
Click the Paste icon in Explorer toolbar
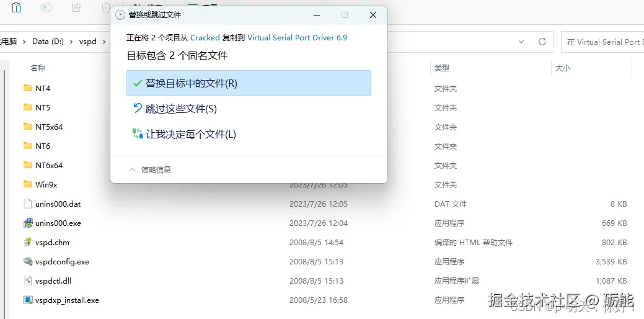17,7
